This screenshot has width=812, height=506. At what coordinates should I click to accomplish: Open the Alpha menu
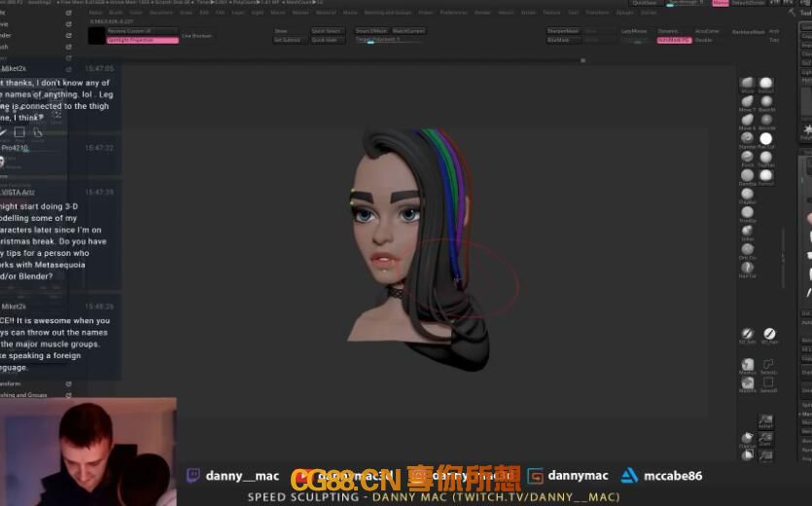tap(96, 12)
